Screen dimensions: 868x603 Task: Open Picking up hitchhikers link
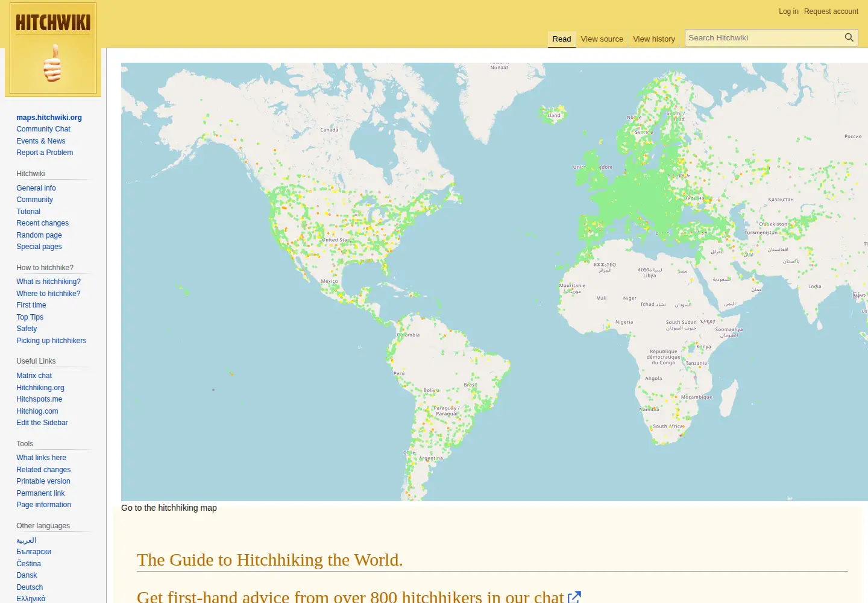(51, 341)
